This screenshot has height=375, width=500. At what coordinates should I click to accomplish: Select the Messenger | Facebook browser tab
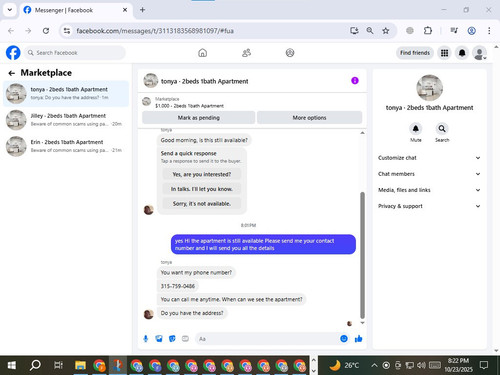coord(75,10)
